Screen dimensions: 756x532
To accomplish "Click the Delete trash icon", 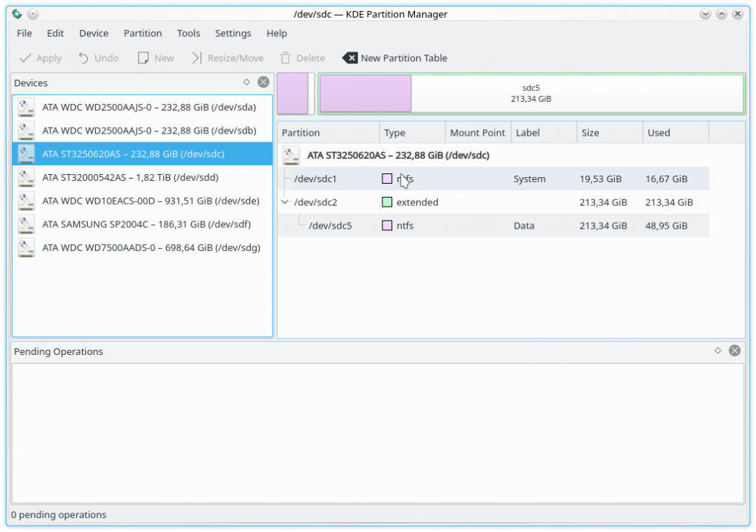I will [x=286, y=58].
